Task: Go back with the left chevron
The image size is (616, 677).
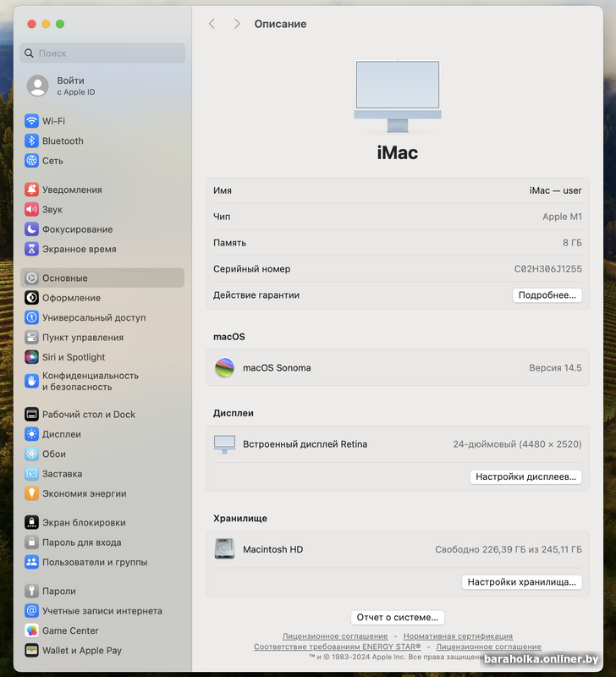Action: [212, 24]
